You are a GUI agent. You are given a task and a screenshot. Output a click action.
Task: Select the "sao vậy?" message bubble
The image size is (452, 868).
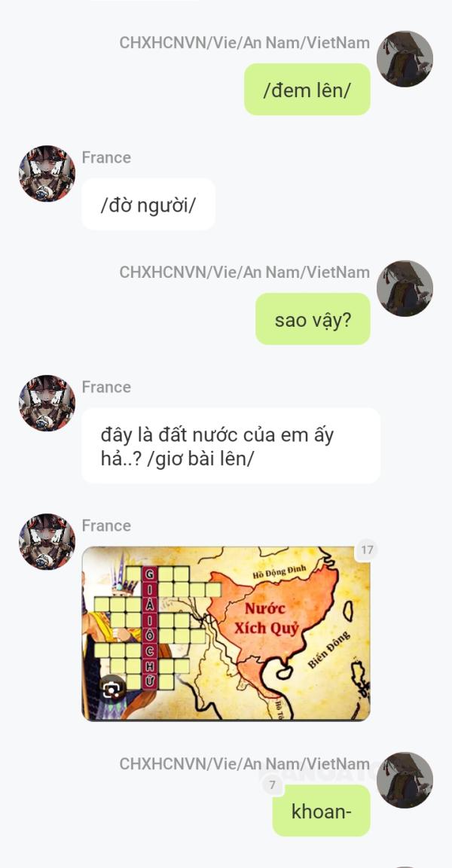(x=313, y=319)
